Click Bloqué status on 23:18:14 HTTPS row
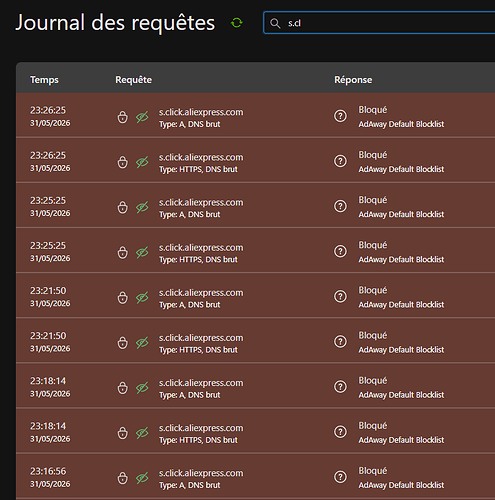Viewport: 495px width, 500px height. (x=373, y=426)
